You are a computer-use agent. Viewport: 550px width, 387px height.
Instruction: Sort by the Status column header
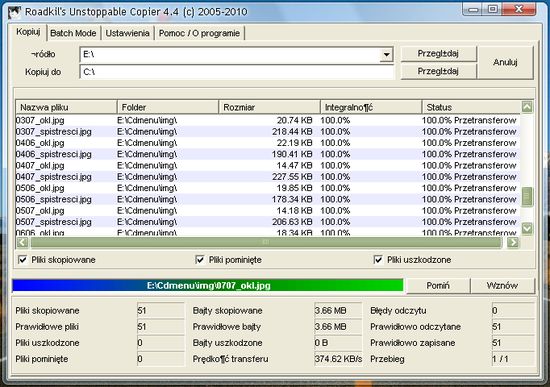pos(471,107)
